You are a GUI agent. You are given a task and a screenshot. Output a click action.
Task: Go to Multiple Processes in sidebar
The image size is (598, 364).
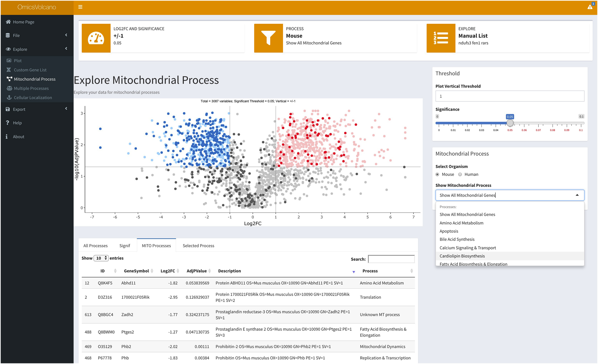31,88
